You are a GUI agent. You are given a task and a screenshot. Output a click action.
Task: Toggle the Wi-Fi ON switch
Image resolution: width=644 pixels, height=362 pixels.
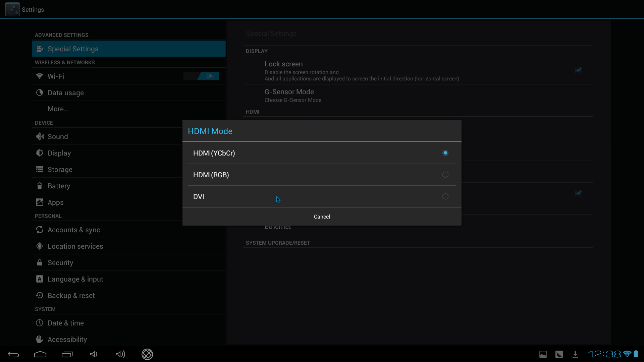tap(201, 76)
